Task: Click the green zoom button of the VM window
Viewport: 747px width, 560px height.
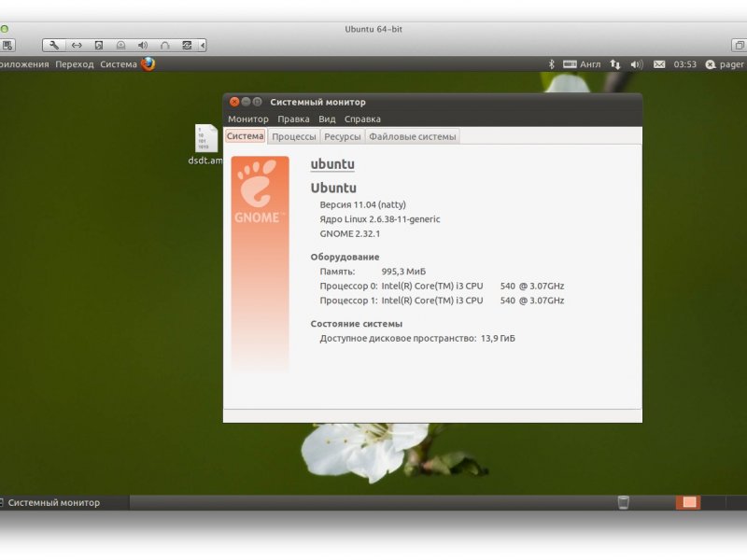Action: click(5, 29)
